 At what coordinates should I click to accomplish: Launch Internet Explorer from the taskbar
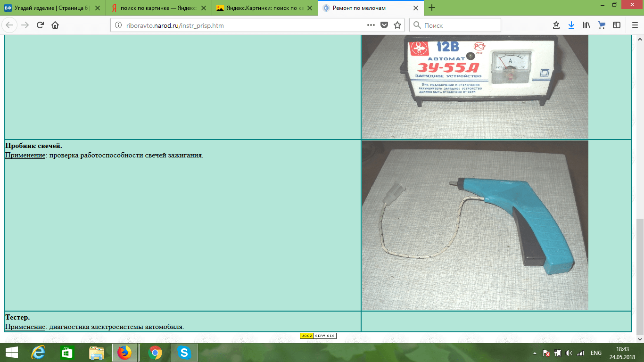click(x=38, y=353)
